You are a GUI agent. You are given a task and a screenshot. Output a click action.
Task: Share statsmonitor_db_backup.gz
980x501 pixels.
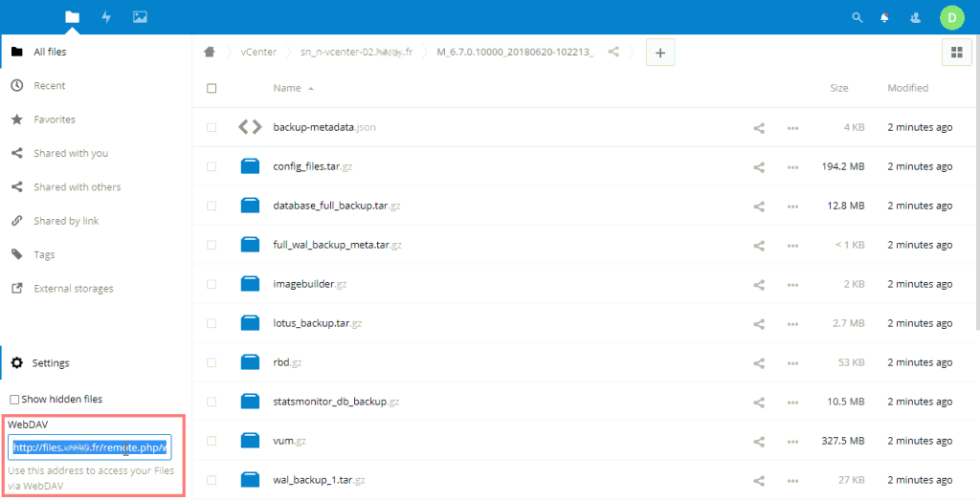[x=759, y=403]
